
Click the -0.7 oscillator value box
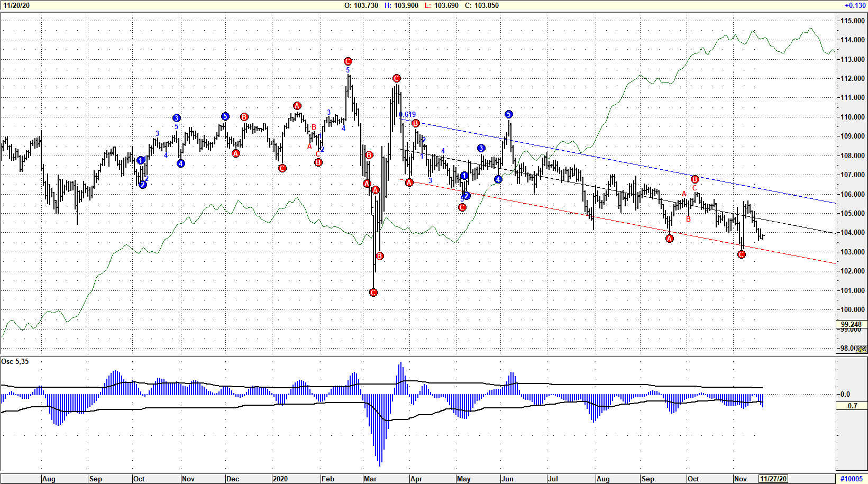point(851,406)
